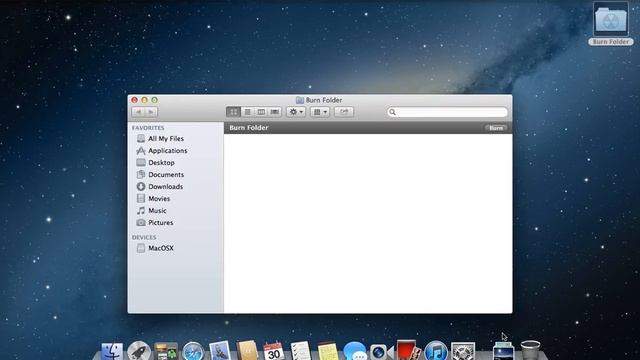
Task: Open Mission Control from the Dock
Action: pos(166,351)
